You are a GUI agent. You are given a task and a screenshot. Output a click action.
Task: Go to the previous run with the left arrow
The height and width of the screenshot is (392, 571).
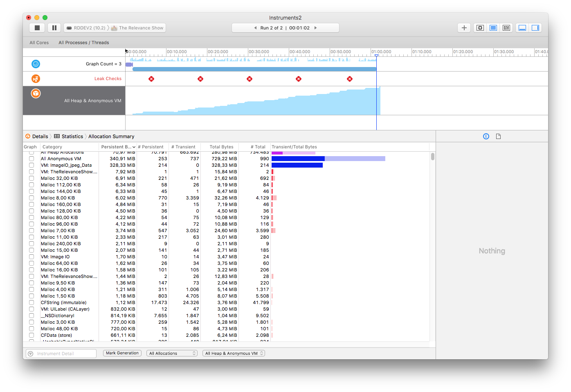coord(255,28)
